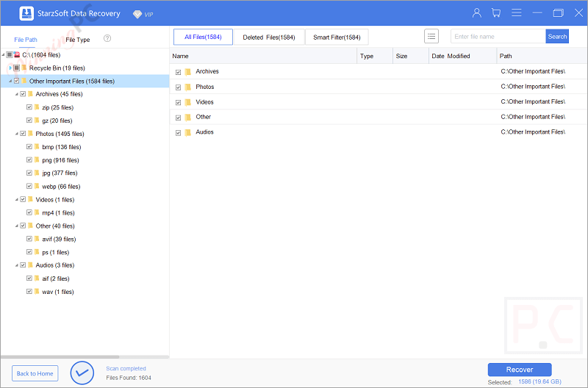The width and height of the screenshot is (588, 388).
Task: Select bmp (136 files) in tree
Action: pos(62,147)
